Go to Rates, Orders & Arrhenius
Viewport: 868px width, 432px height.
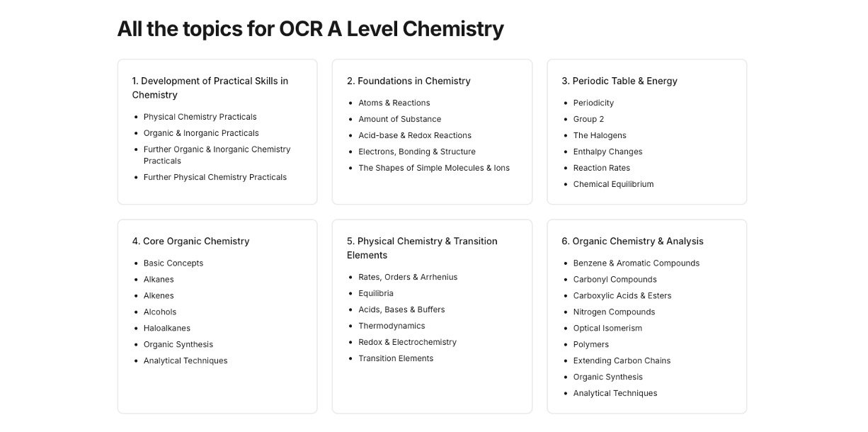408,277
